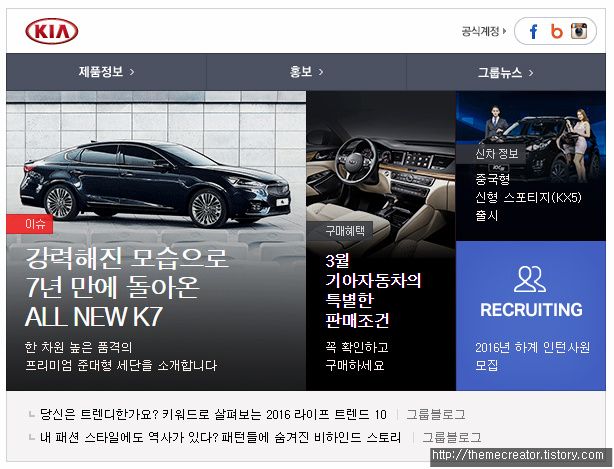614x469 pixels.
Task: Click 그룹블로그 beside the fashion article
Action: [451, 437]
